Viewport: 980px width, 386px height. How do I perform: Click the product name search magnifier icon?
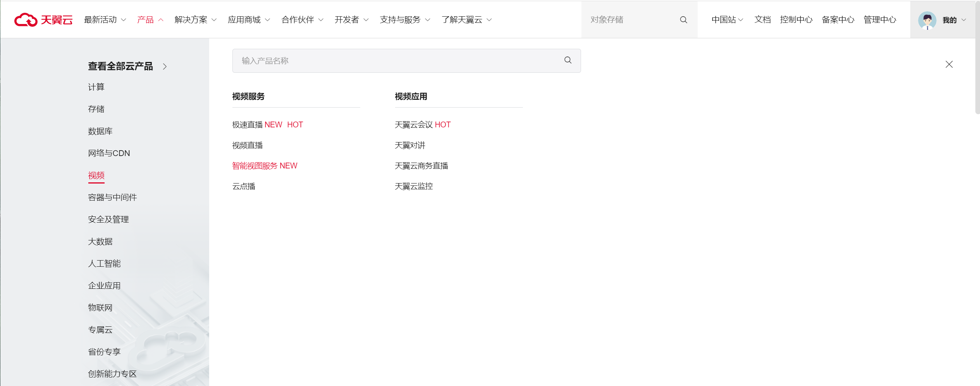(568, 60)
